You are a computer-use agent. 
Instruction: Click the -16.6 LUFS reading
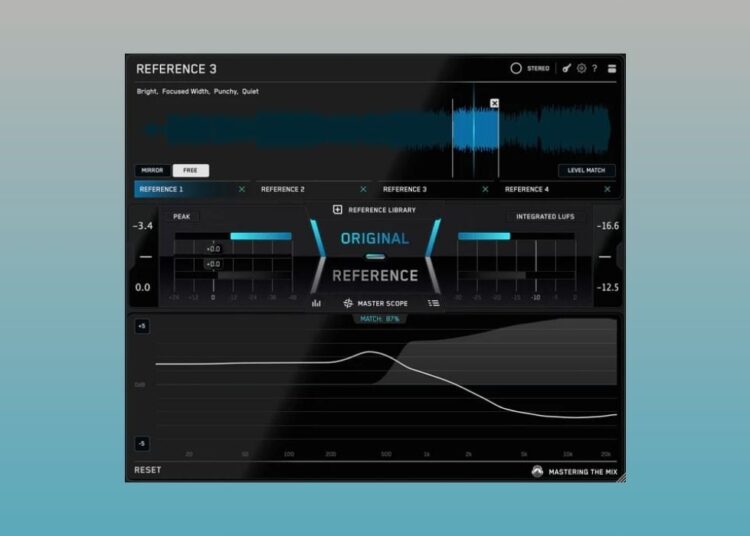[608, 226]
